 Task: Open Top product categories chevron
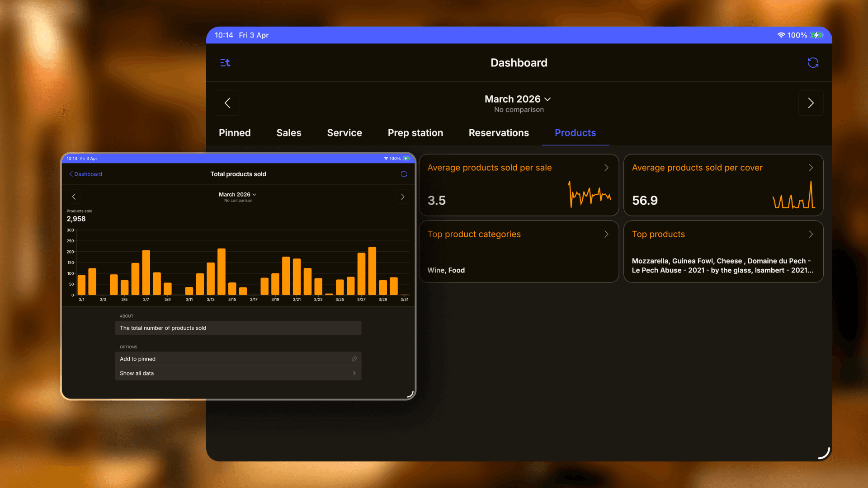[x=606, y=234]
